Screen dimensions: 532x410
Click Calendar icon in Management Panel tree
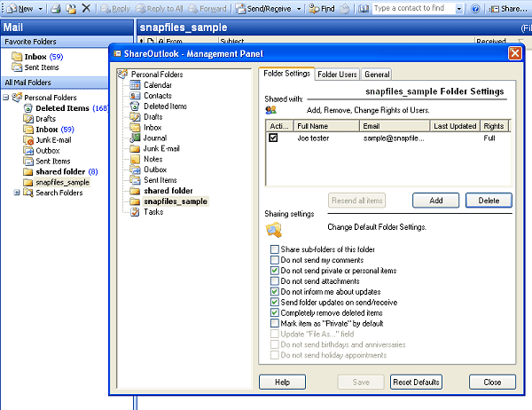135,85
